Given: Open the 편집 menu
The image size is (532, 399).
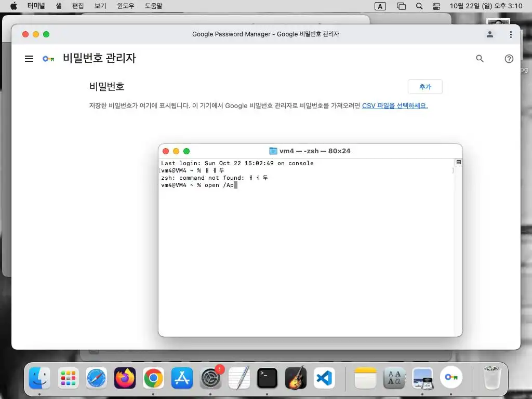Looking at the screenshot, I should [78, 6].
